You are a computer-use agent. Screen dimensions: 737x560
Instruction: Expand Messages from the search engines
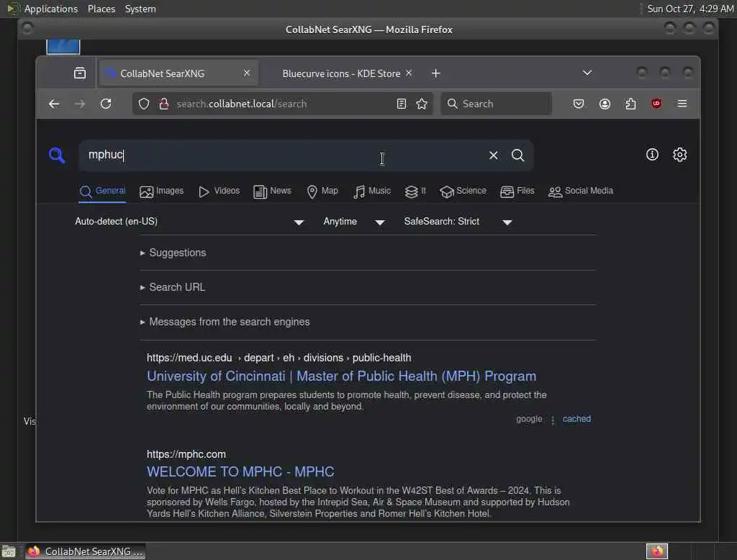(225, 322)
